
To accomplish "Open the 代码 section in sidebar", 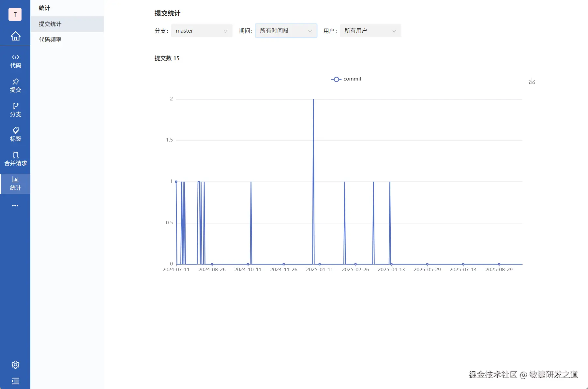I will [x=15, y=60].
